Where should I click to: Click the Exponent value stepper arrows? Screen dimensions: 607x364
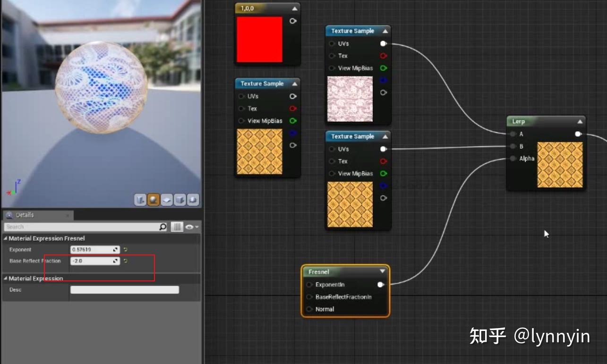[114, 249]
